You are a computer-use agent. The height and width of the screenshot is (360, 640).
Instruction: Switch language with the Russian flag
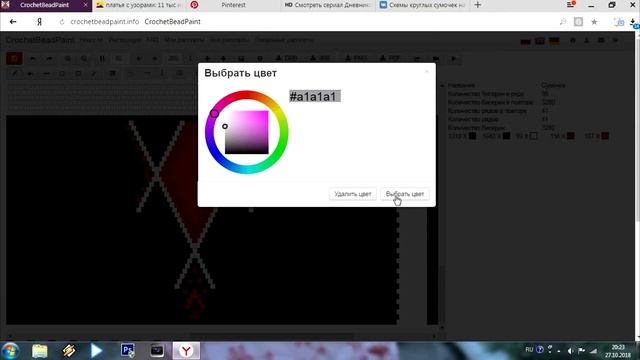[525, 41]
